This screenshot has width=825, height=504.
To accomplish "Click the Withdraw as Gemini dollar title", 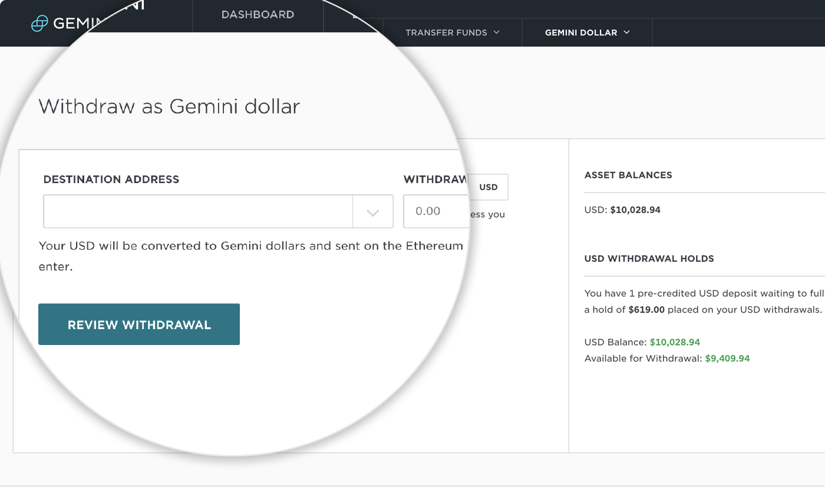I will tap(169, 107).
